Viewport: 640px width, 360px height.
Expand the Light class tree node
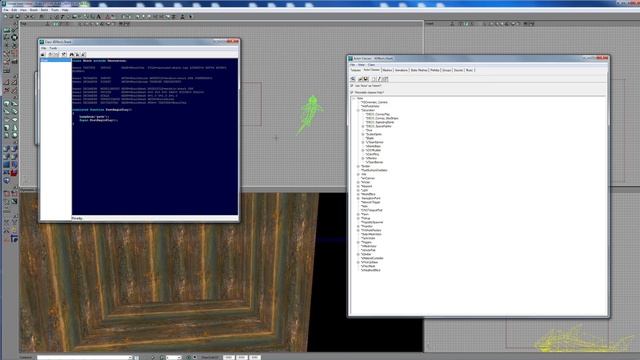coord(358,190)
